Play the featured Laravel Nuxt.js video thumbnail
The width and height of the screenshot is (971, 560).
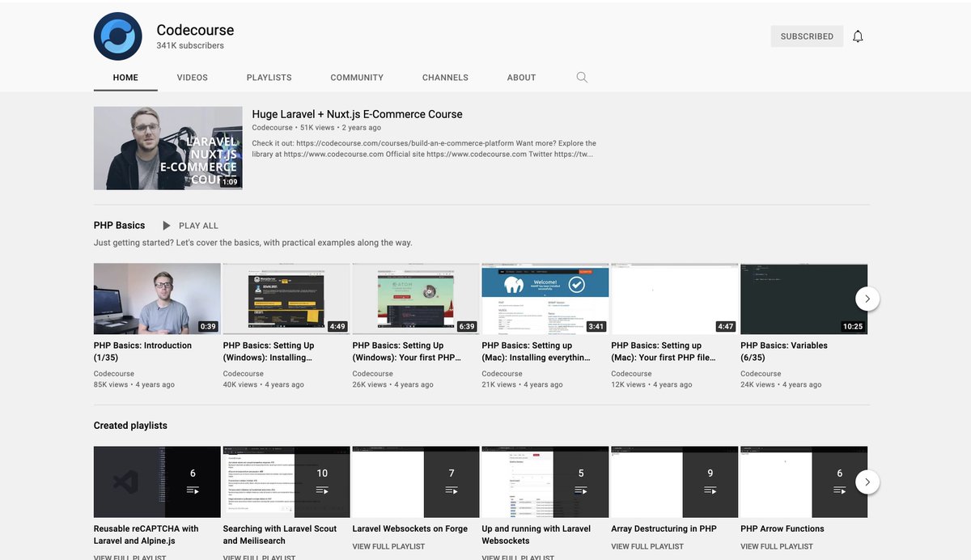click(x=168, y=148)
